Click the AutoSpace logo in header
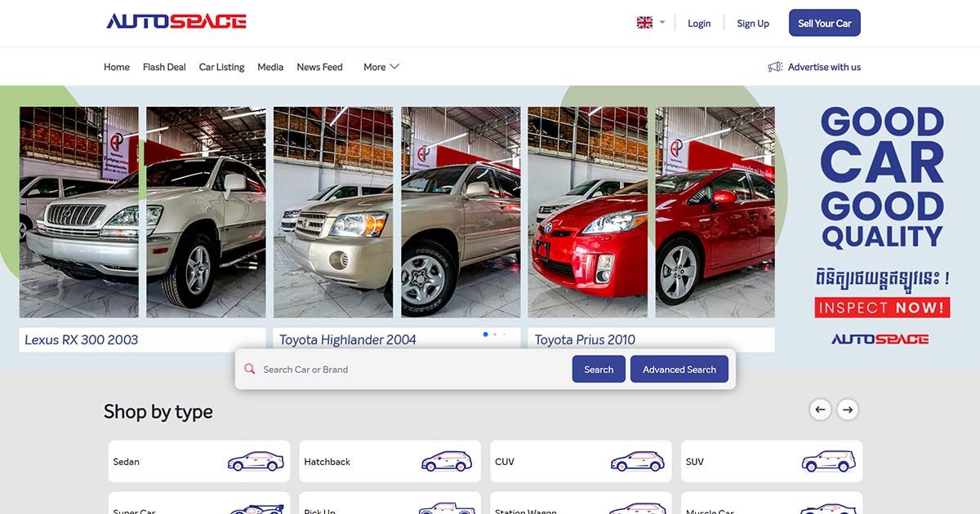Viewport: 980px width, 514px height. [176, 21]
